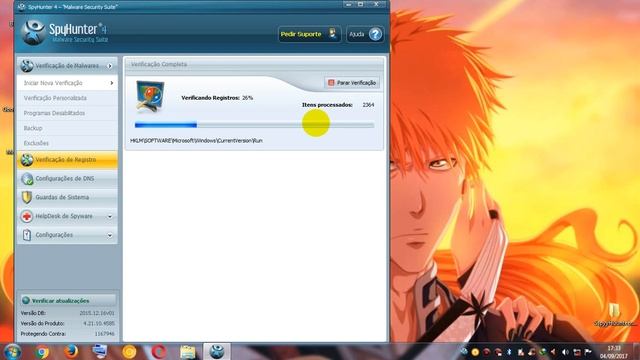Click the SpyHunter logo in the header
This screenshot has height=360, width=640.
(33, 33)
